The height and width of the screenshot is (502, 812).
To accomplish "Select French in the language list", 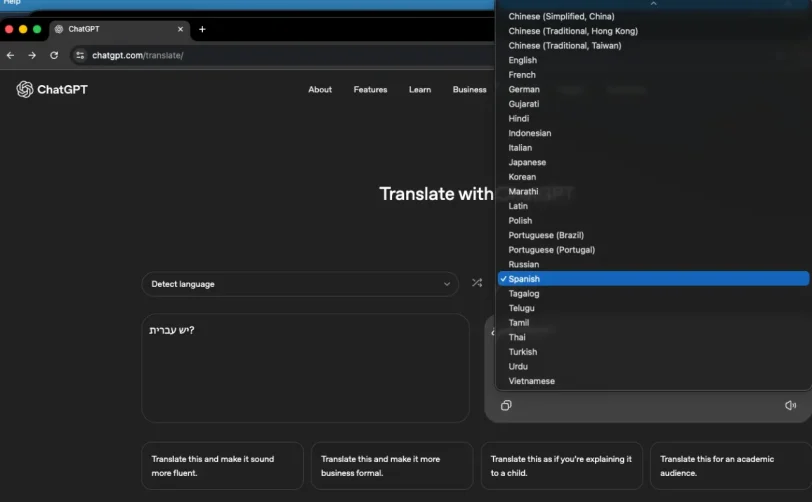I will 654,75.
